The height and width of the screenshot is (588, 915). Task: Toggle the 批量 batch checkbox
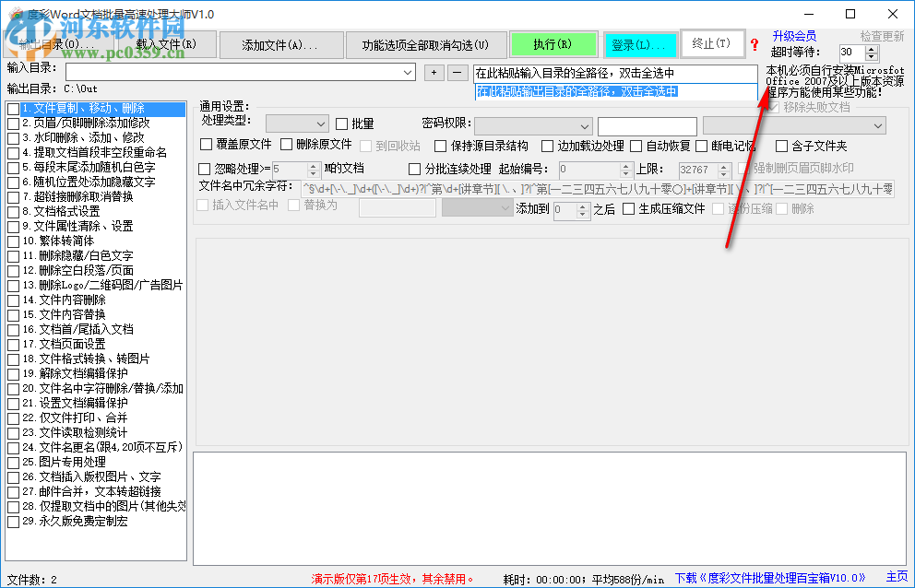pos(341,123)
